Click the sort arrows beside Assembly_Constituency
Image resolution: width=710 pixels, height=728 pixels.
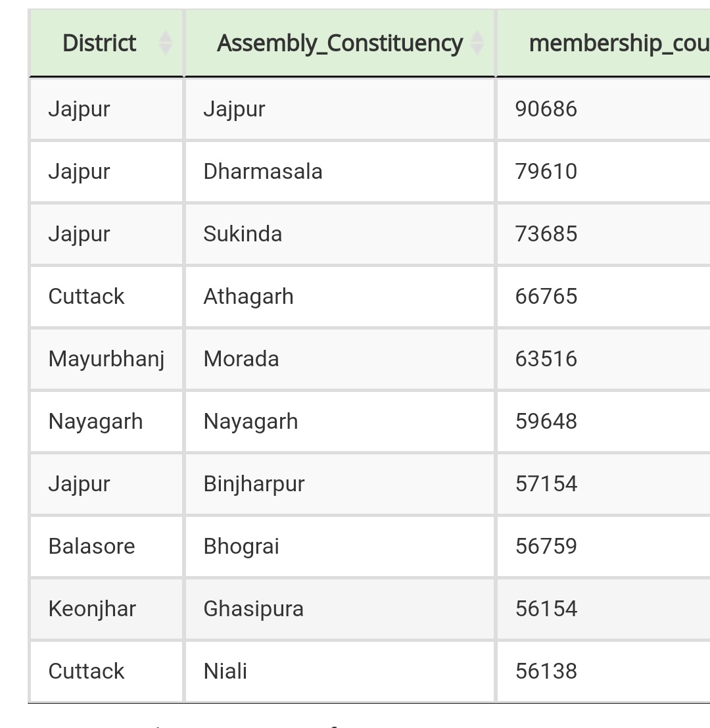[477, 43]
